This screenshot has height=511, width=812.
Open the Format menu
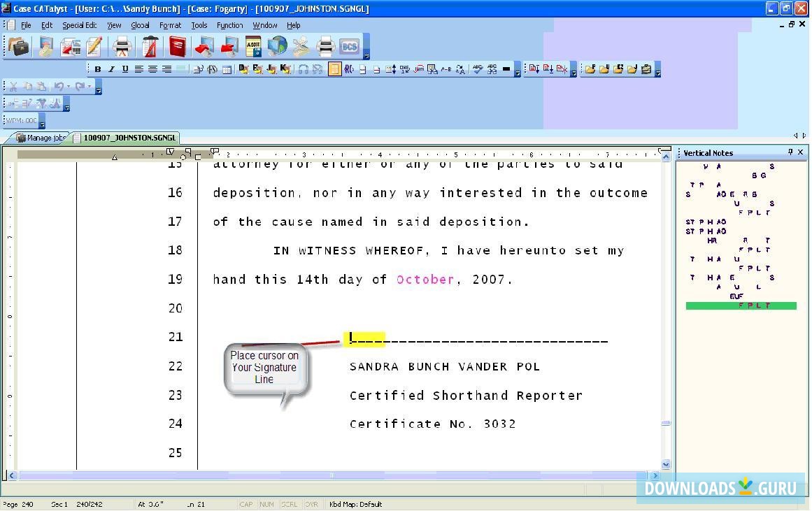pos(171,25)
